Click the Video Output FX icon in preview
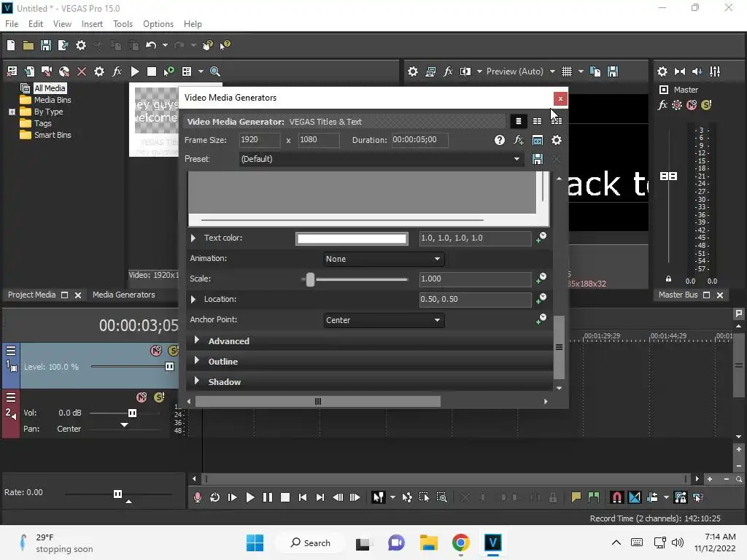This screenshot has height=560, width=747. (448, 71)
